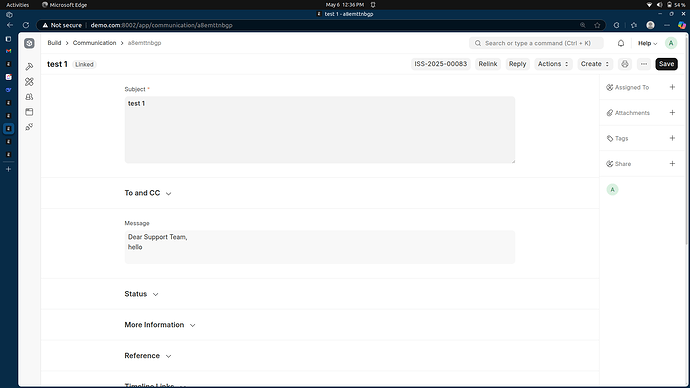This screenshot has width=690, height=388.
Task: Print the communication using printer icon
Action: [x=625, y=64]
